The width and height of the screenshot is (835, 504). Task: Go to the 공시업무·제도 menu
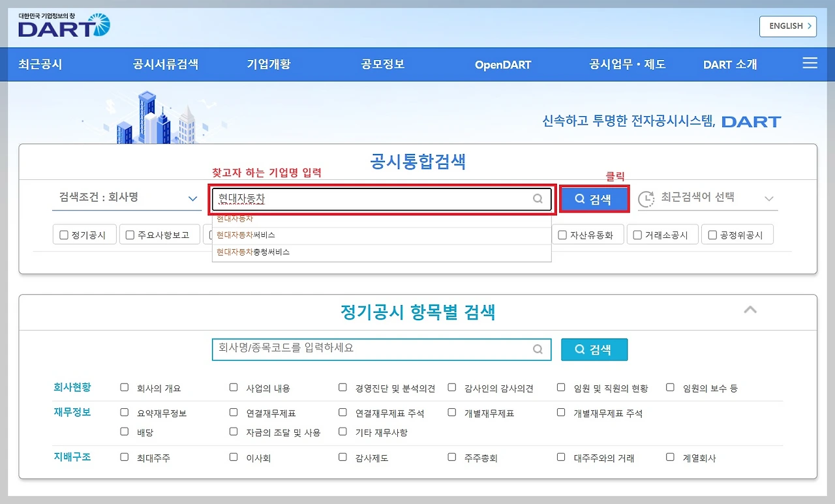tap(627, 64)
